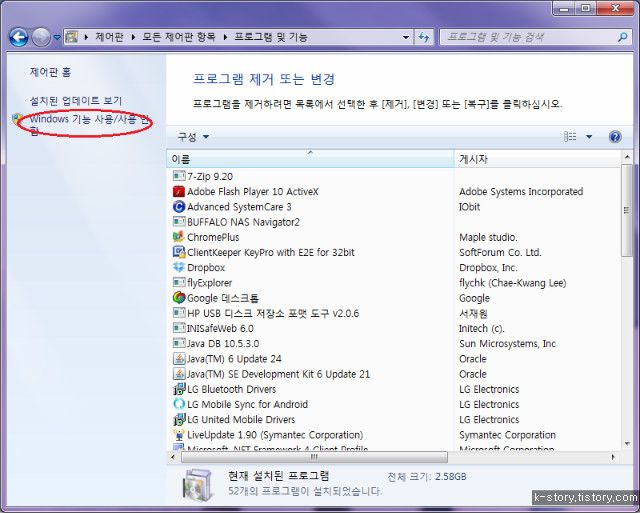
Task: Select the LG Bluetooth Drivers icon
Action: tap(179, 389)
